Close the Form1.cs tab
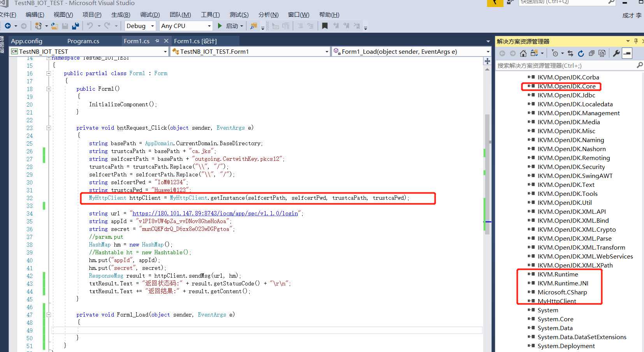 pyautogui.click(x=166, y=41)
